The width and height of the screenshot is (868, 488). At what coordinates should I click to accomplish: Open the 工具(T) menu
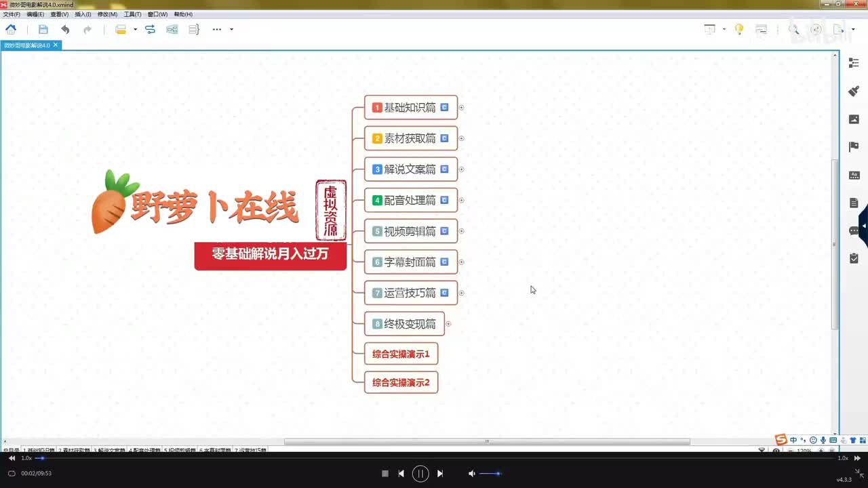[x=132, y=14]
